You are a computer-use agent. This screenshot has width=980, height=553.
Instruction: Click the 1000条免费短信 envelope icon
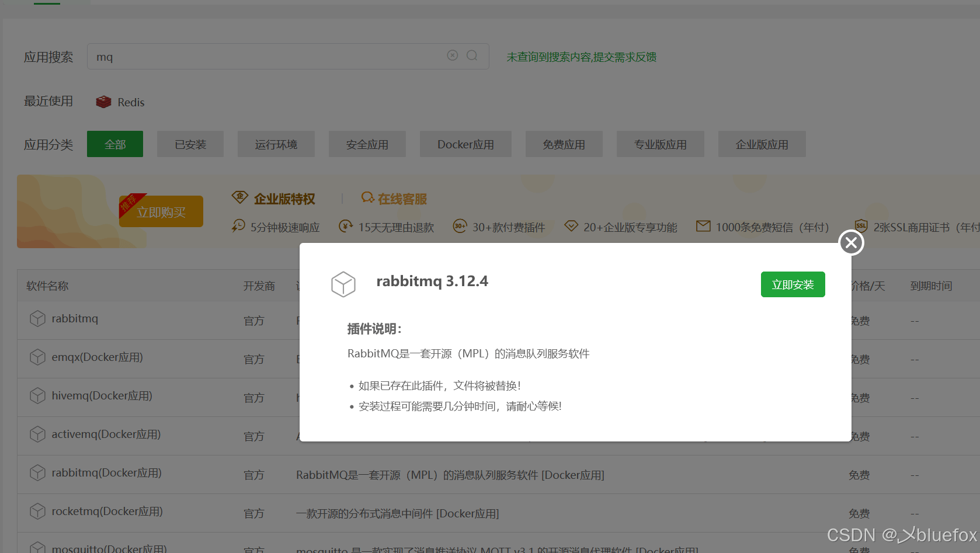pyautogui.click(x=703, y=226)
